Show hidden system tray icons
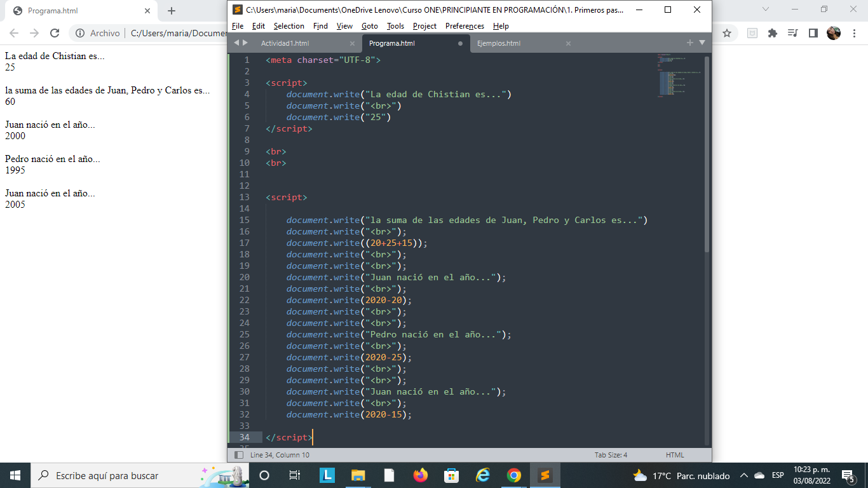This screenshot has height=488, width=868. [x=743, y=475]
